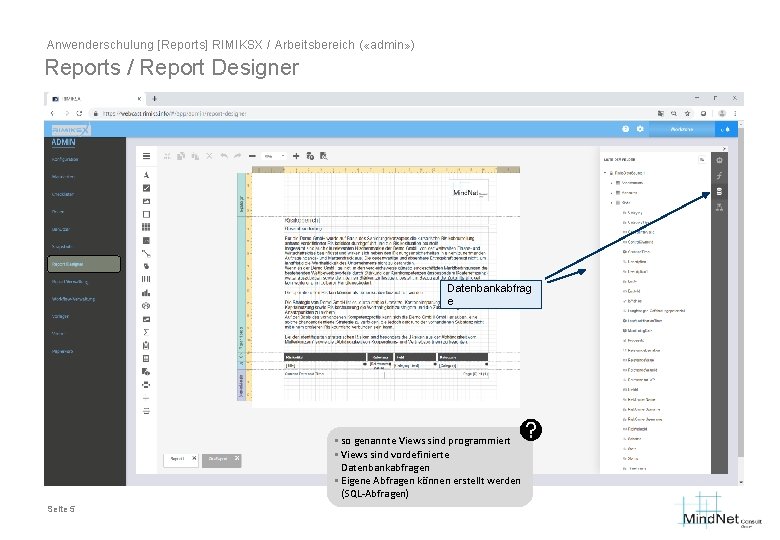
Task: Open settings gear in blue header
Action: (x=640, y=129)
